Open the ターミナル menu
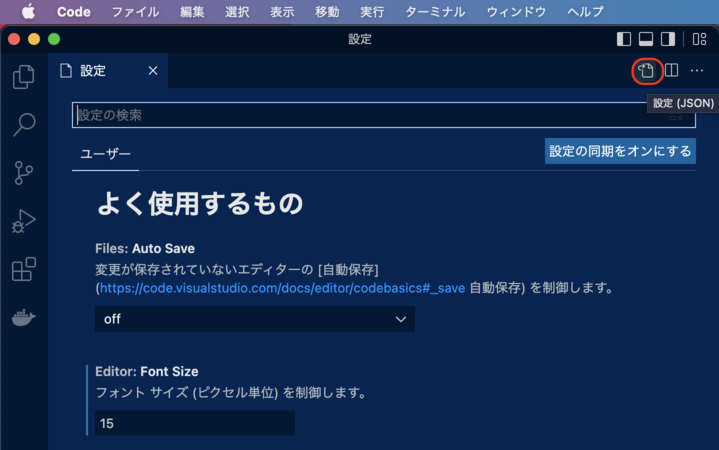 point(435,11)
